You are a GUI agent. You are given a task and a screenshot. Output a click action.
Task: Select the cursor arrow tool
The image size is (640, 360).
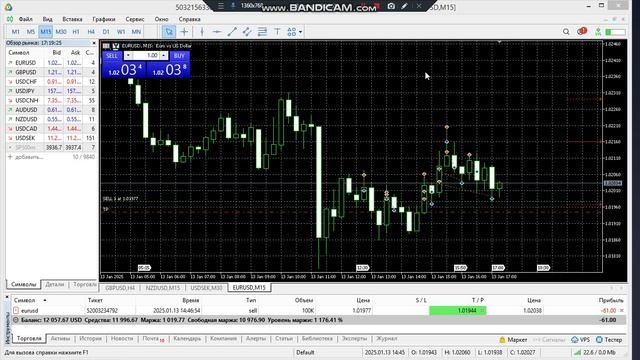point(169,31)
